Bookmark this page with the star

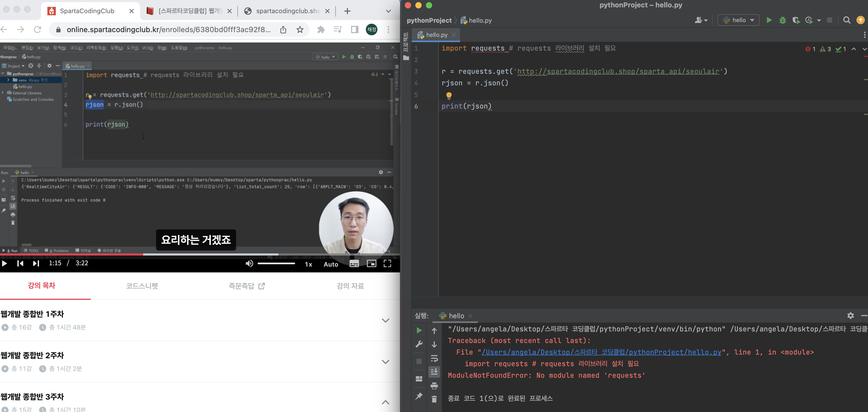pos(300,30)
